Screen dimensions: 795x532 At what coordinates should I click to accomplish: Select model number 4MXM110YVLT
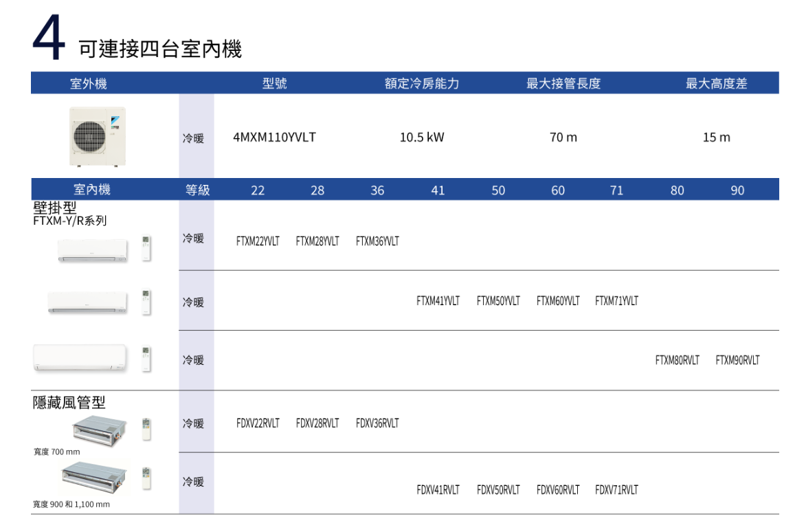point(274,137)
